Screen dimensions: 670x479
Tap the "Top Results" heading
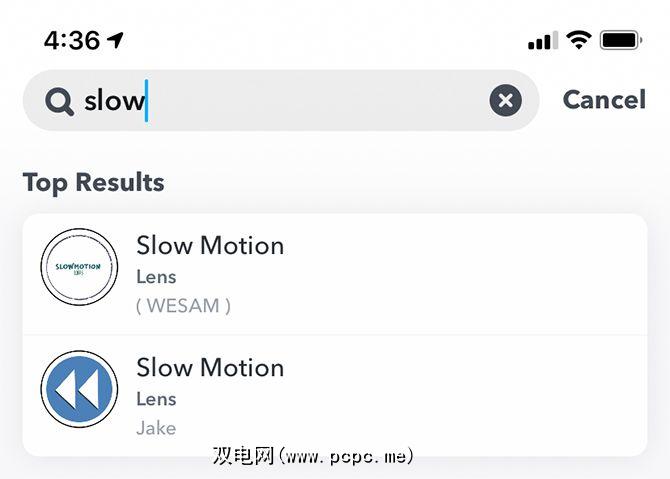[x=93, y=183]
